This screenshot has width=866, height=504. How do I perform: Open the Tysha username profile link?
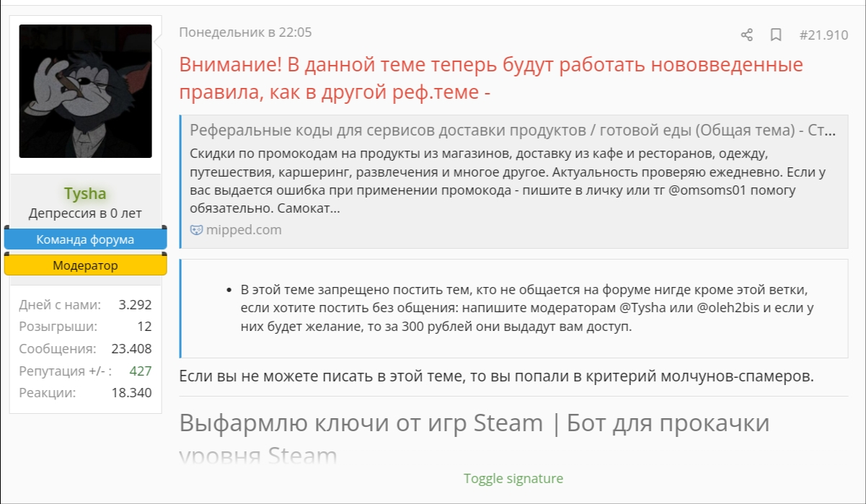85,193
